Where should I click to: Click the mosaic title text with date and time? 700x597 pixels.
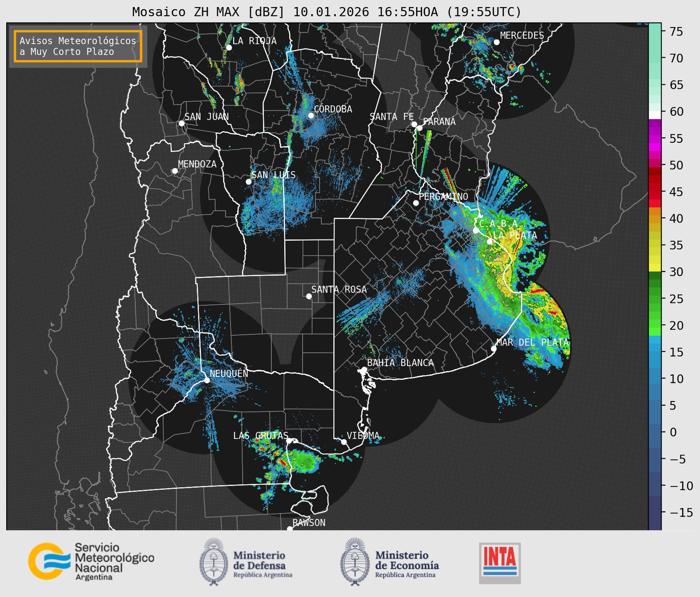tap(327, 12)
